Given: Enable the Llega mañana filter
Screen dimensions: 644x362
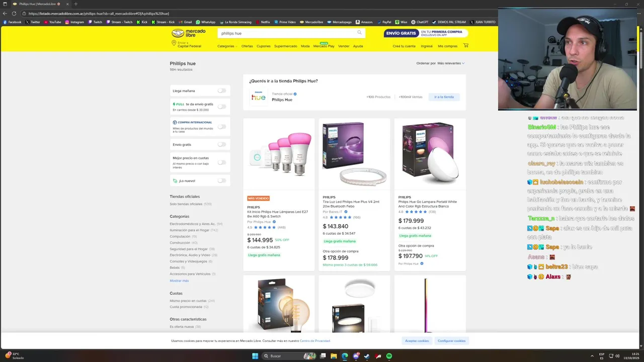Looking at the screenshot, I should coord(221,90).
